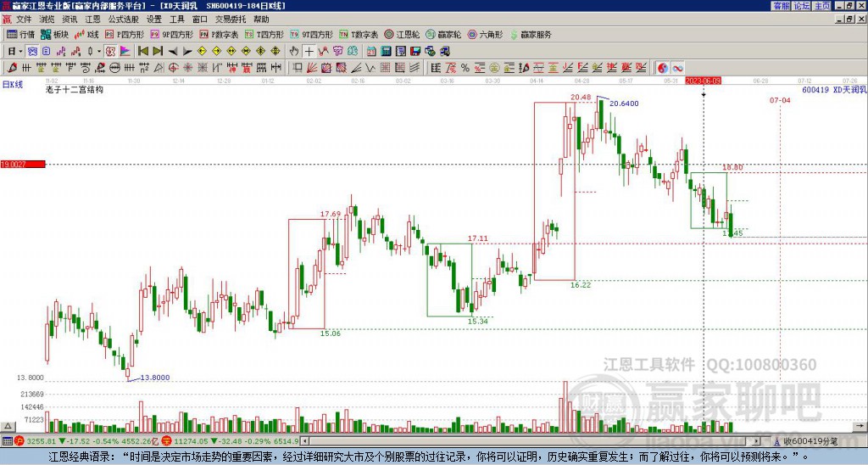Click the K线 toolbar button
Screen dimensions: 868x465
click(x=86, y=34)
